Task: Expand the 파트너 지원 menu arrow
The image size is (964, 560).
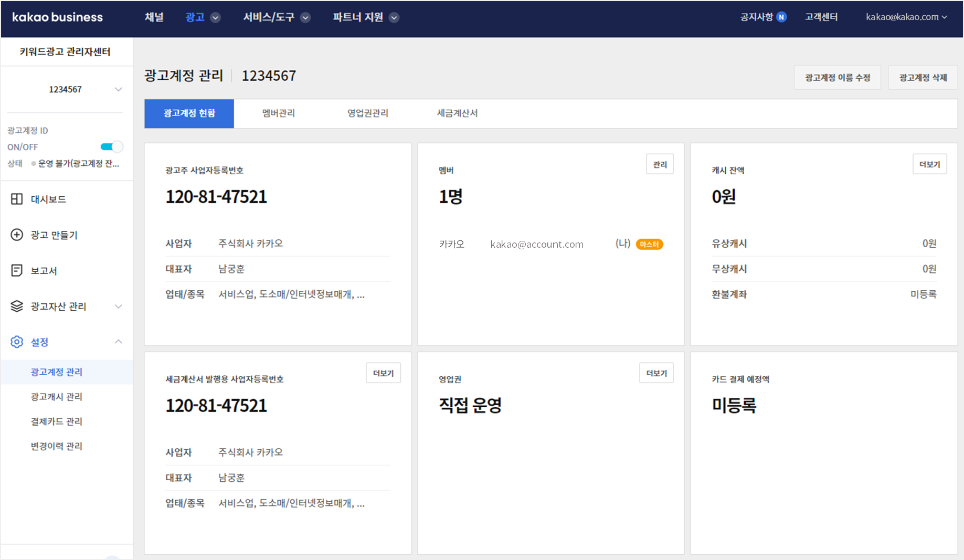Action: click(x=394, y=18)
